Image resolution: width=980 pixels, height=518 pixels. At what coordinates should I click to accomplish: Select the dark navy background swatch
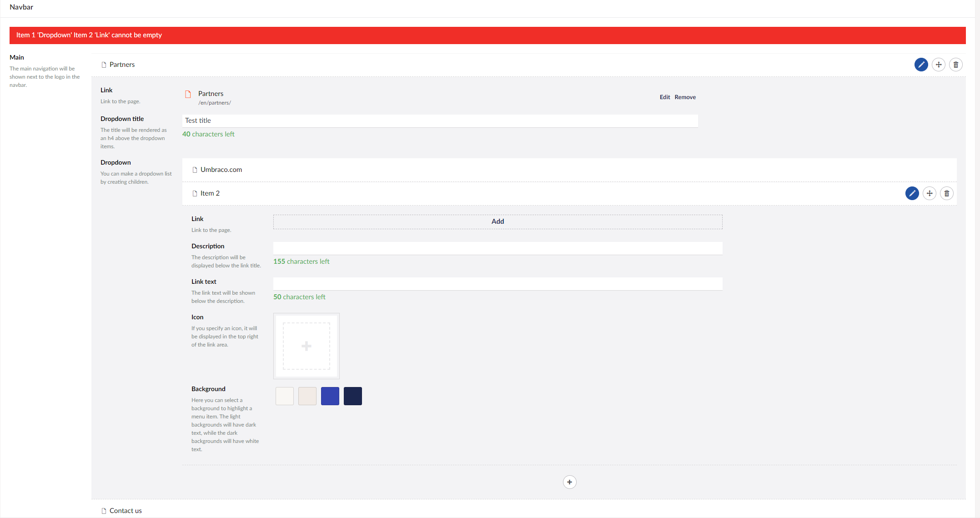[352, 396]
